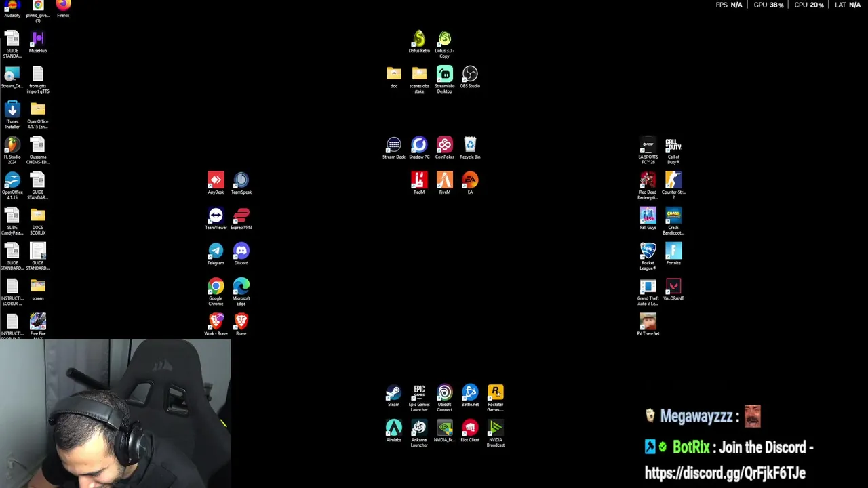Open Battle.net shortcut
868x488 pixels.
(x=470, y=395)
